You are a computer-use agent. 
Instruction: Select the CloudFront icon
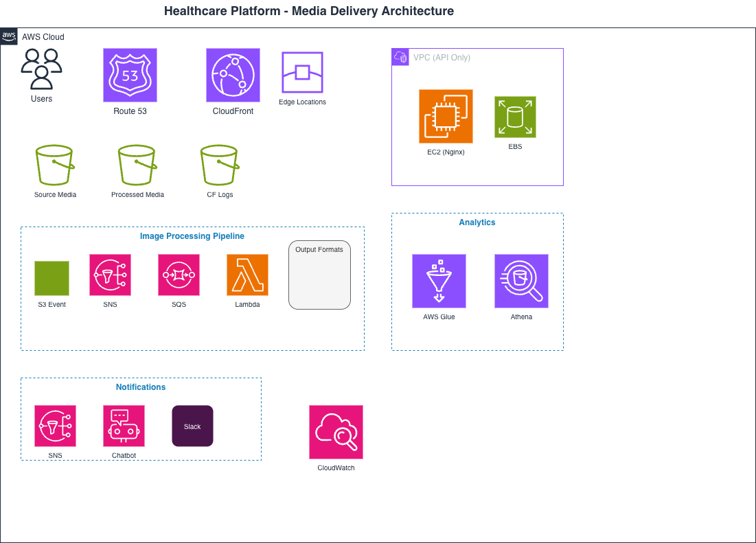point(233,75)
